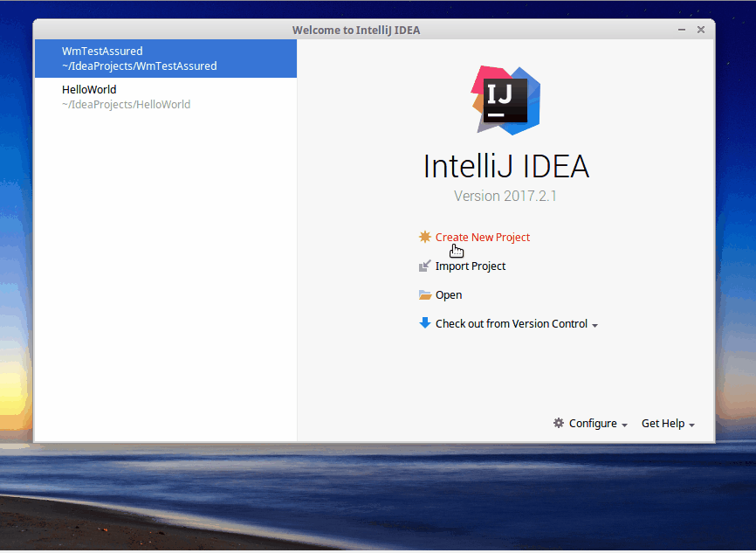Image resolution: width=756 pixels, height=553 pixels.
Task: Open the Get Help menu label
Action: (x=663, y=423)
